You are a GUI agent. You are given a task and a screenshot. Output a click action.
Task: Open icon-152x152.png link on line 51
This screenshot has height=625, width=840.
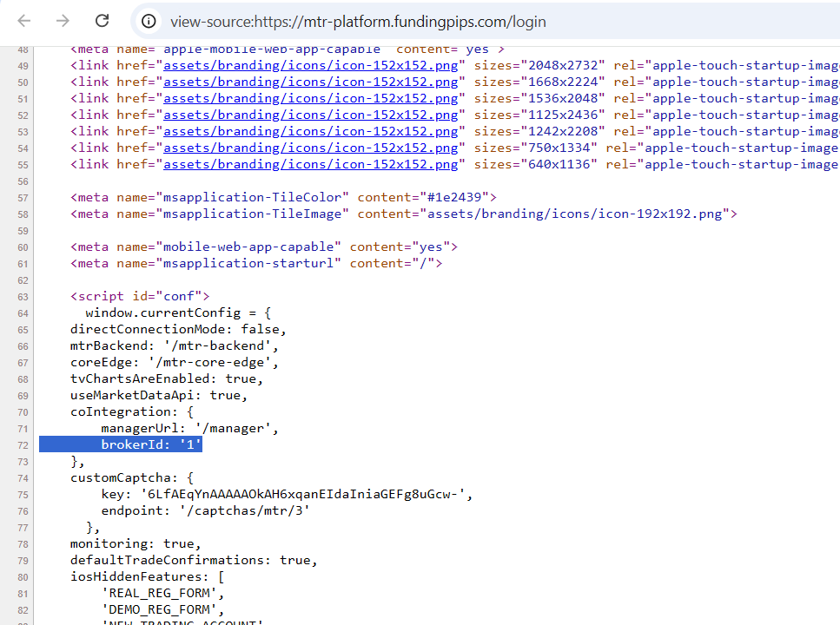tap(311, 99)
